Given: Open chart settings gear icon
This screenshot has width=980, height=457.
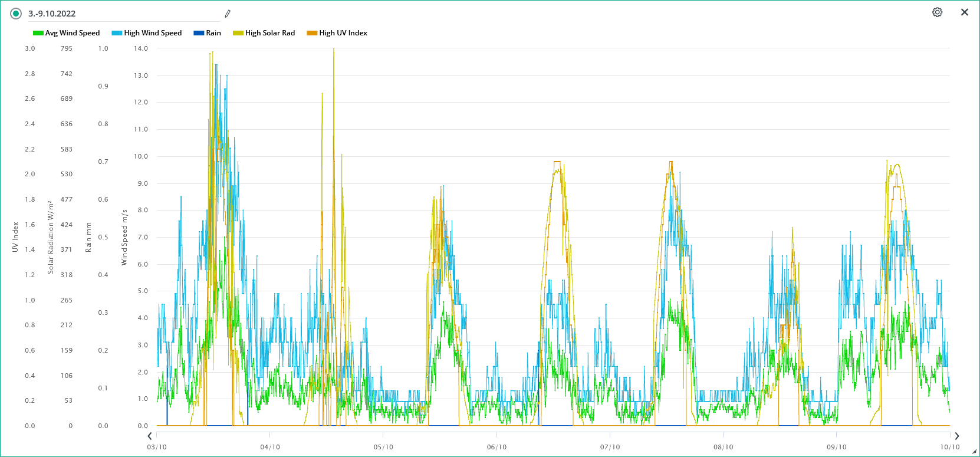Looking at the screenshot, I should click(x=937, y=12).
